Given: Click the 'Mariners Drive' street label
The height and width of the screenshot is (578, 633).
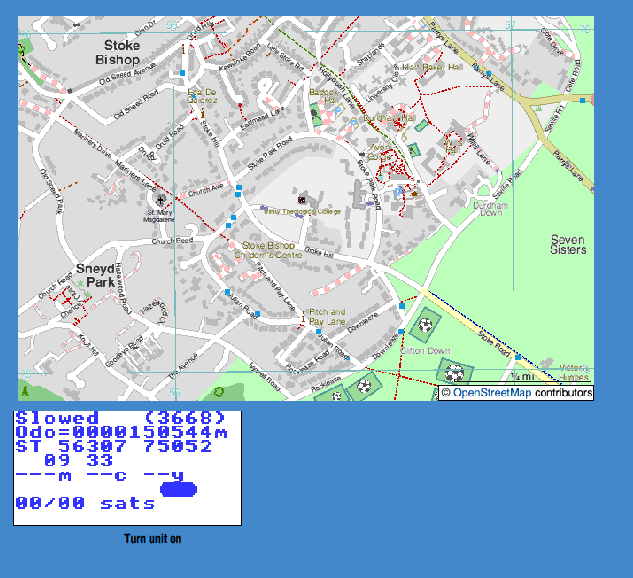Looking at the screenshot, I should coord(93,144).
